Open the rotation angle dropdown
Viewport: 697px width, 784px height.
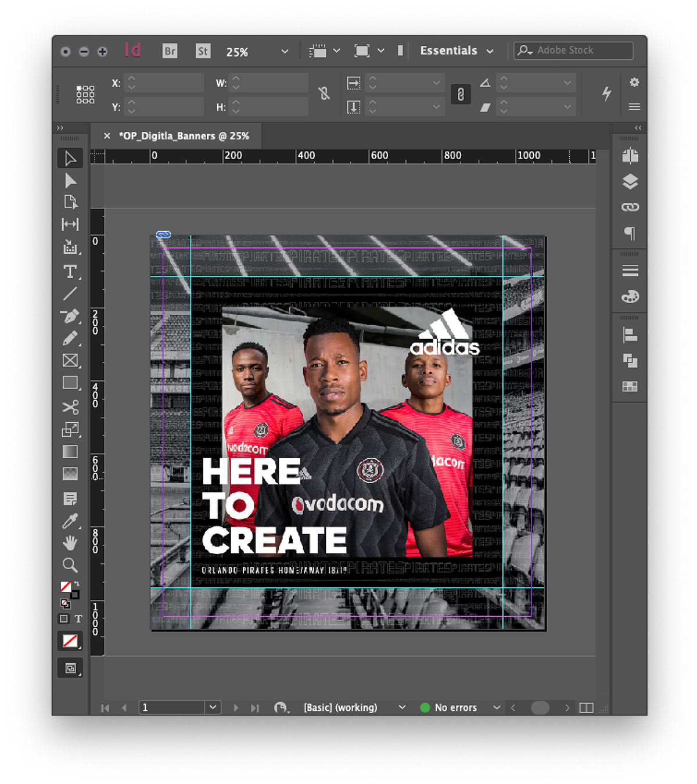tap(567, 83)
